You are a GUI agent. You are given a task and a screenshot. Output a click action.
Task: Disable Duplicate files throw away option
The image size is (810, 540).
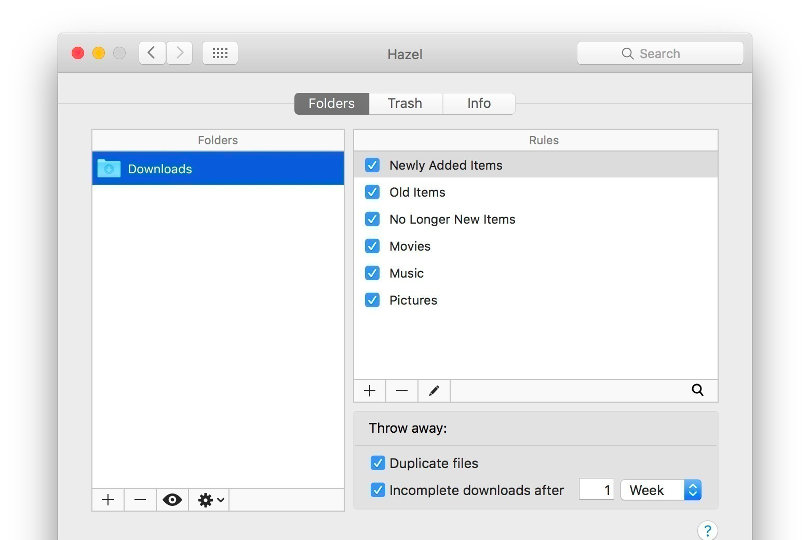tap(378, 463)
